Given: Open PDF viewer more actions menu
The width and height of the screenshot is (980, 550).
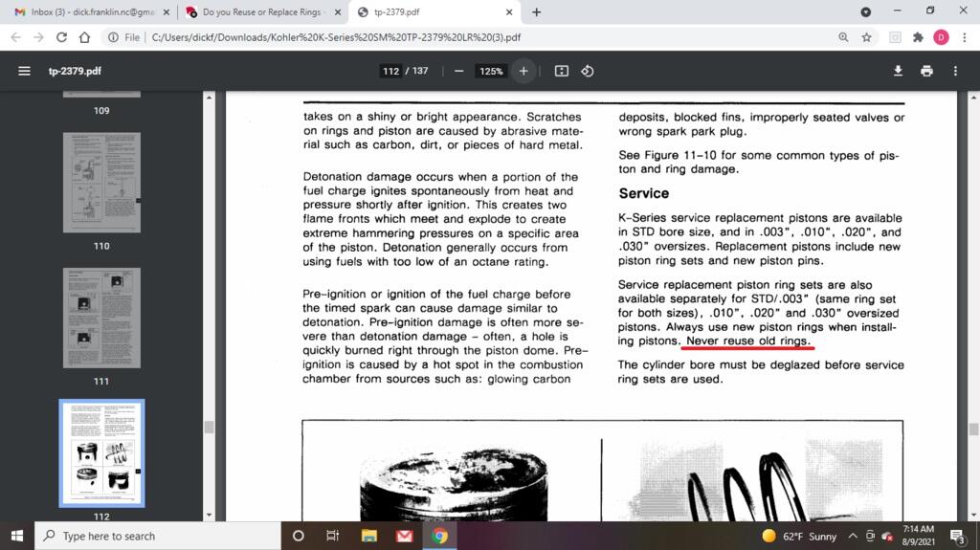Looking at the screenshot, I should click(x=956, y=71).
